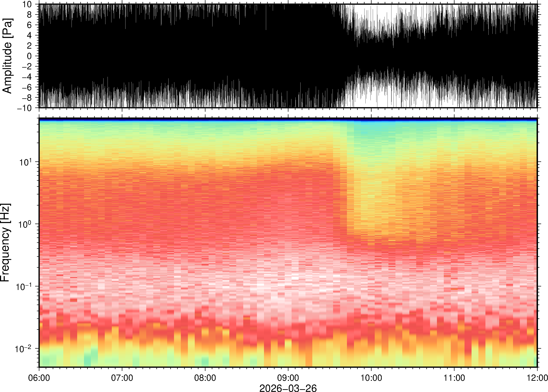548x392 pixels.
Task: Click the 11:00 time axis label
Action: tap(454, 378)
